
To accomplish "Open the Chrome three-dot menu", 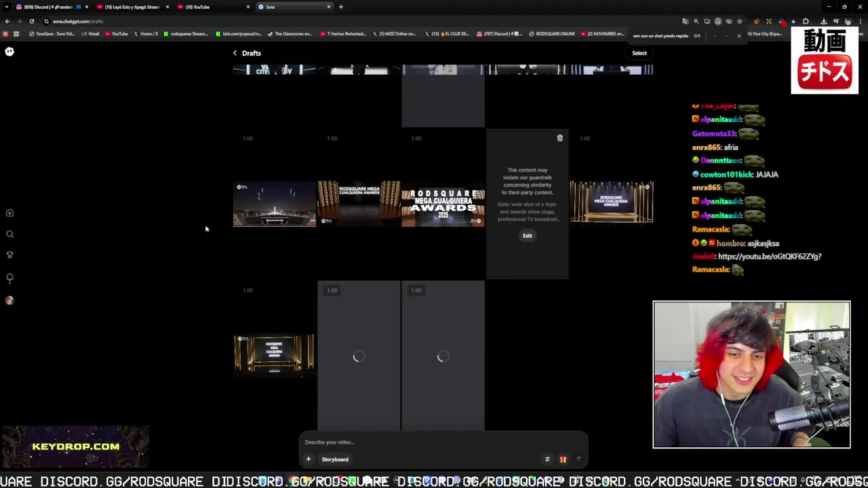I will click(x=859, y=21).
